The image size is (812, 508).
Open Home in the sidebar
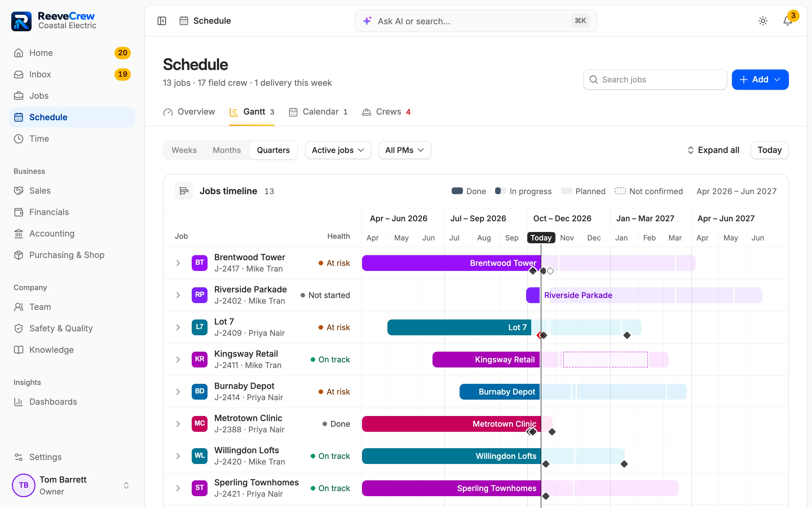coord(72,53)
